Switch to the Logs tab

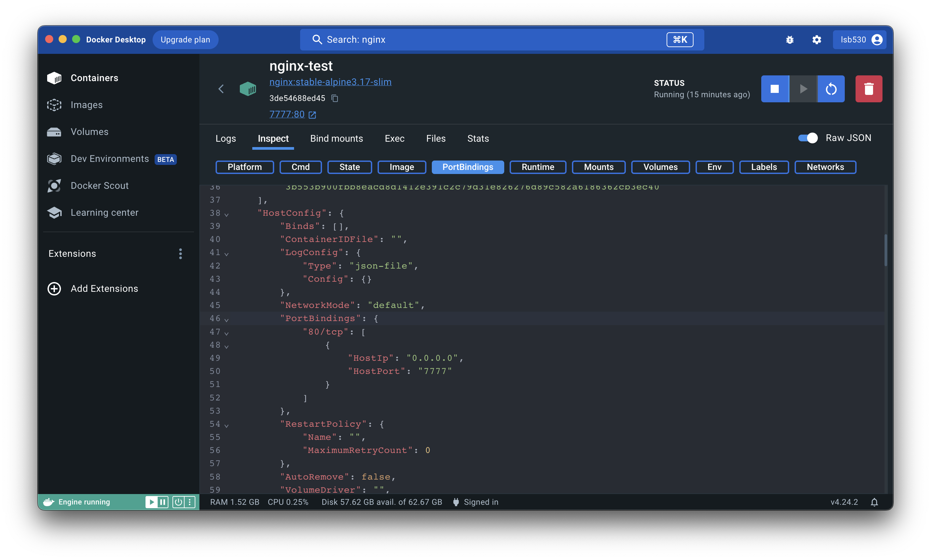coord(225,139)
